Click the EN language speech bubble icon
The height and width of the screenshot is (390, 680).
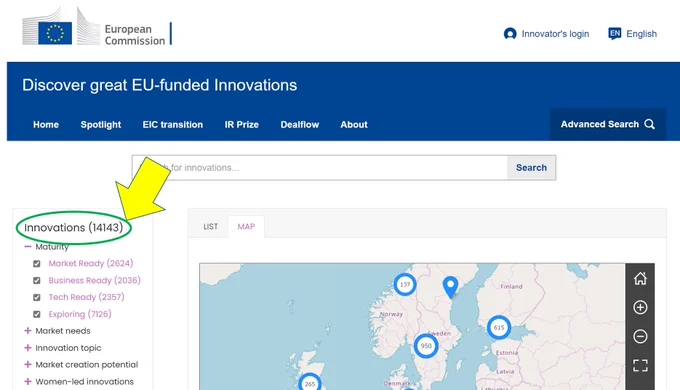(615, 34)
